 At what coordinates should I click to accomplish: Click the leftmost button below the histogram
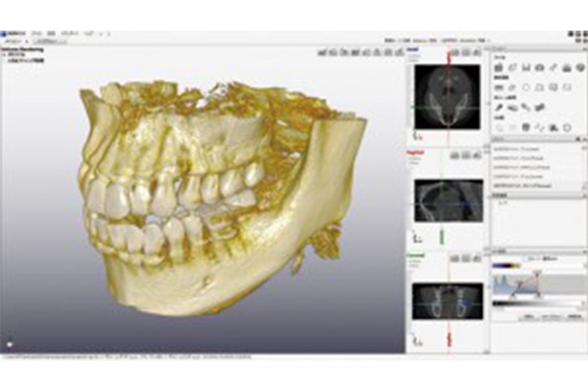click(528, 316)
